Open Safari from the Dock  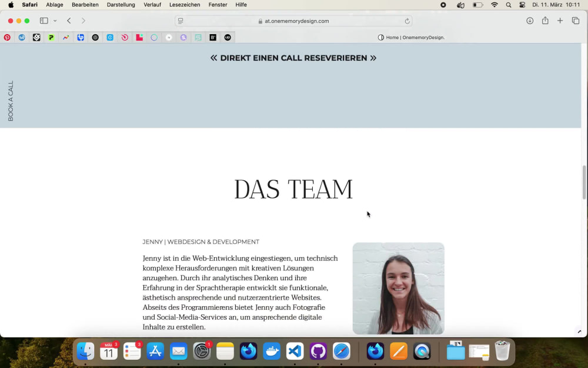(x=341, y=352)
